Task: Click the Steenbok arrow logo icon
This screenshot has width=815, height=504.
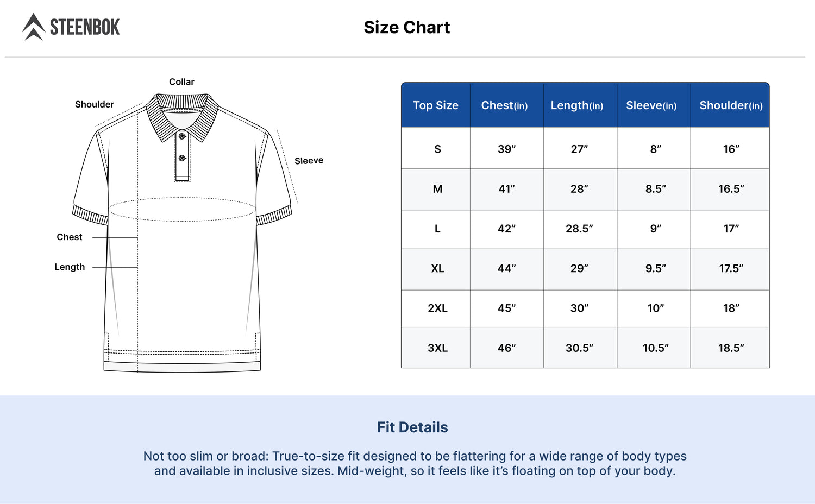Action: [x=34, y=27]
